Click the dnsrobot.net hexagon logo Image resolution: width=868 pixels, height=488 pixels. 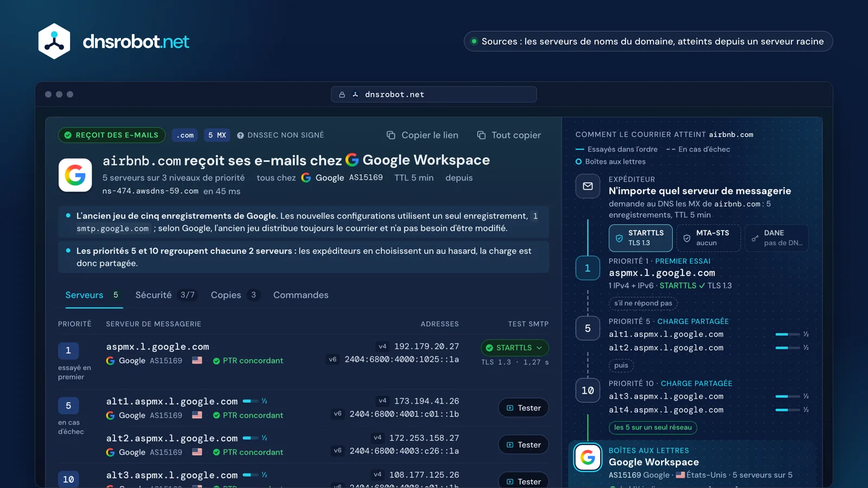coord(54,41)
